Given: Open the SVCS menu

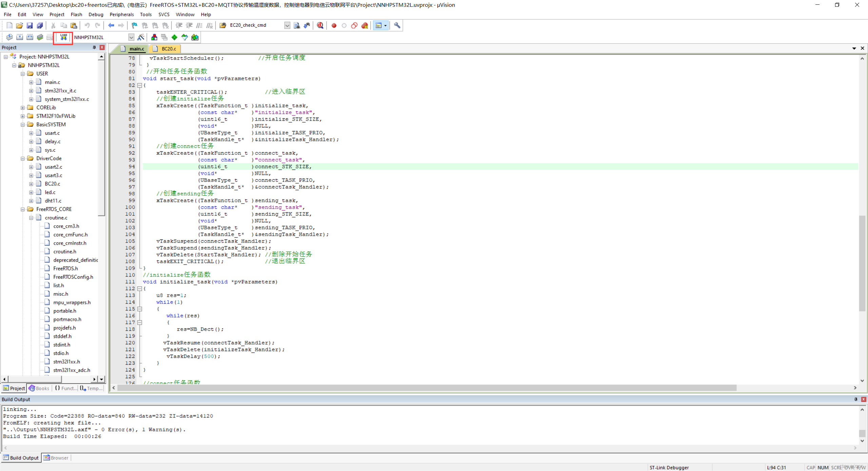Looking at the screenshot, I should click(164, 15).
